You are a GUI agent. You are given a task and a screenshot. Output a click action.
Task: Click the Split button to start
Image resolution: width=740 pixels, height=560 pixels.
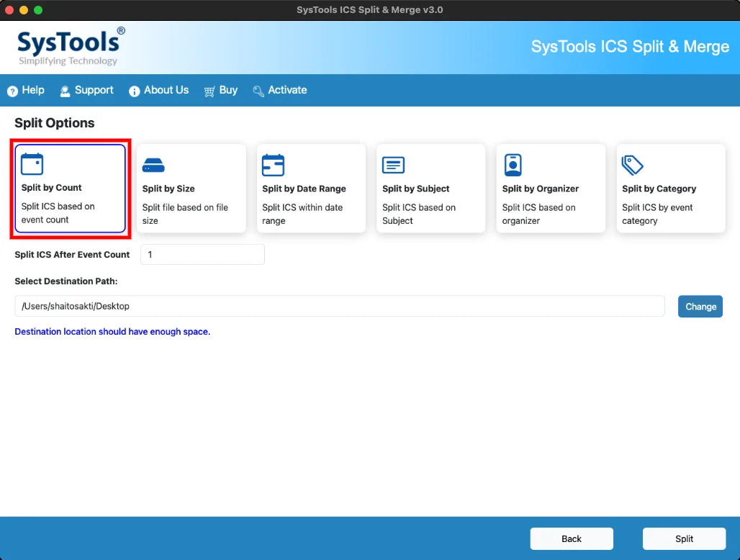point(684,539)
